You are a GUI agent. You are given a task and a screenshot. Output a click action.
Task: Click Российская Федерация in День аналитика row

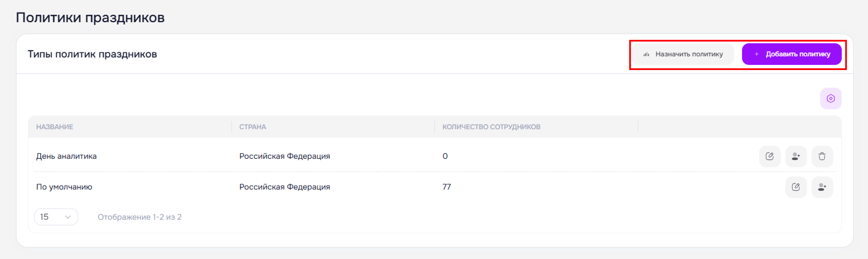point(285,156)
